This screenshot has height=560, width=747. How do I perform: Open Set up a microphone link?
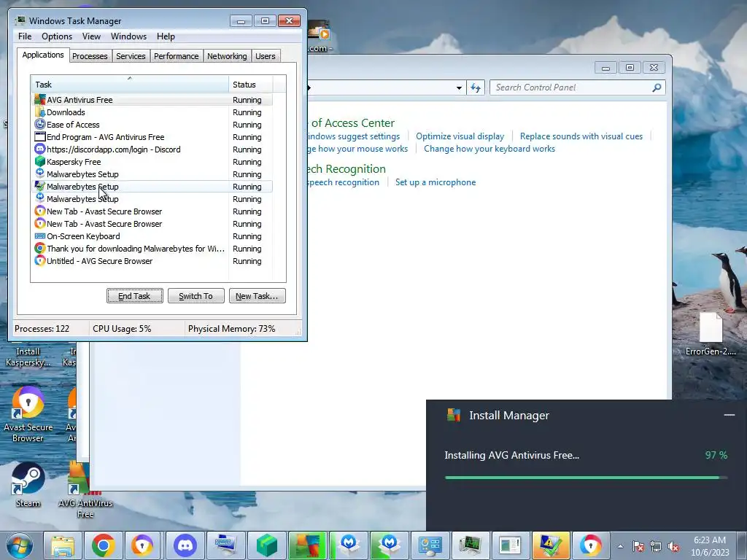pyautogui.click(x=436, y=182)
